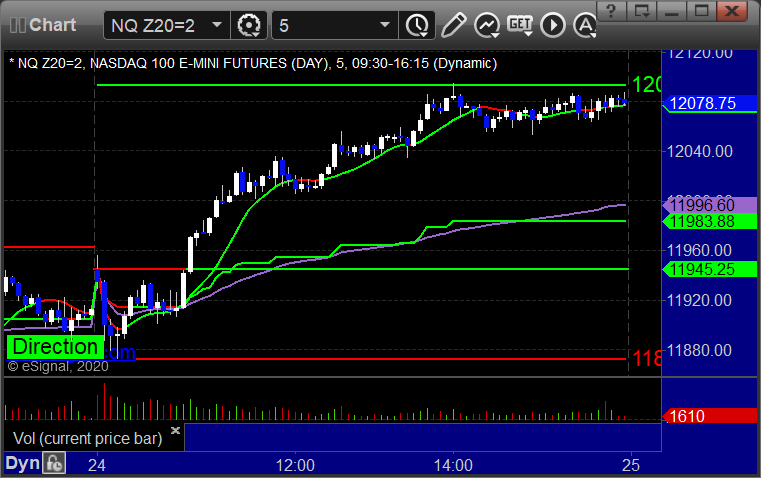Click the 1610 volume value marker
Image resolution: width=761 pixels, height=478 pixels.
[x=710, y=416]
